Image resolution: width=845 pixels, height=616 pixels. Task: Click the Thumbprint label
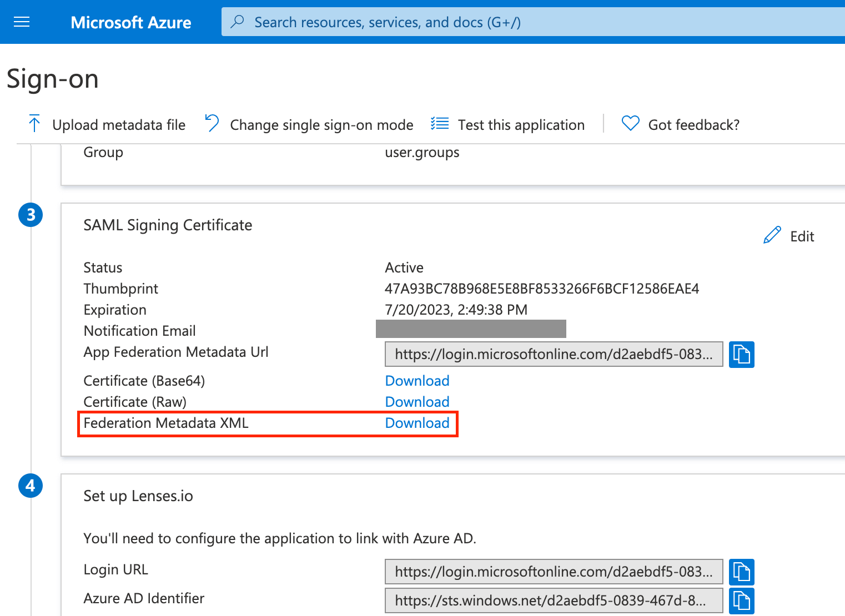coord(121,289)
